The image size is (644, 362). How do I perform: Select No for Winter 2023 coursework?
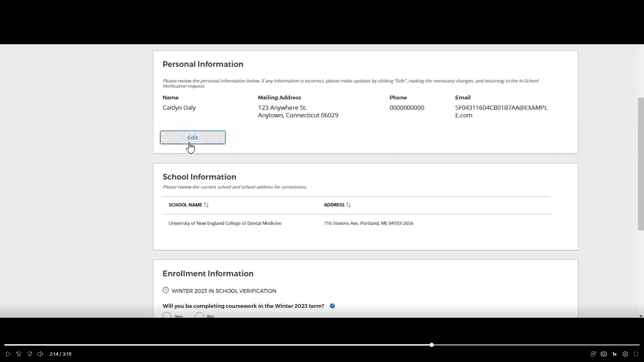tap(199, 316)
